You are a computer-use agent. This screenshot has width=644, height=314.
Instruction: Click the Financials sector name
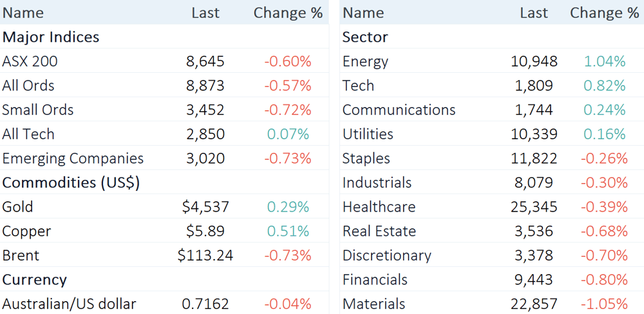375,279
